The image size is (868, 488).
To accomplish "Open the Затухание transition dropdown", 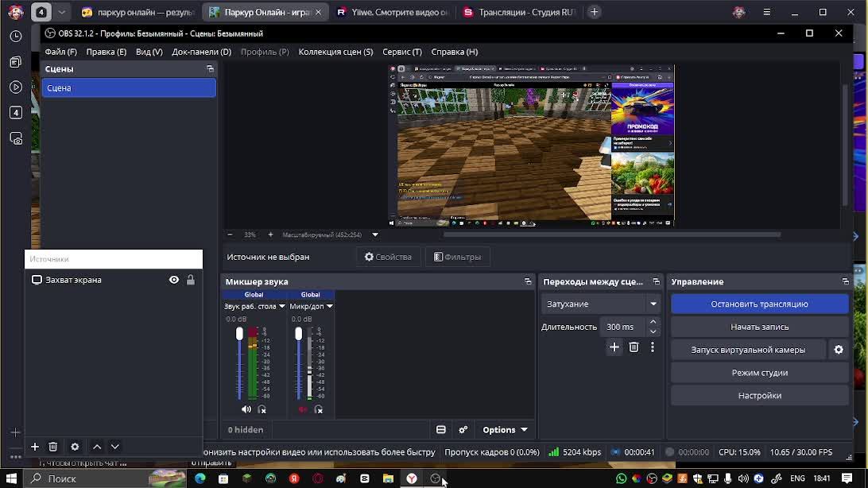I will coord(600,304).
